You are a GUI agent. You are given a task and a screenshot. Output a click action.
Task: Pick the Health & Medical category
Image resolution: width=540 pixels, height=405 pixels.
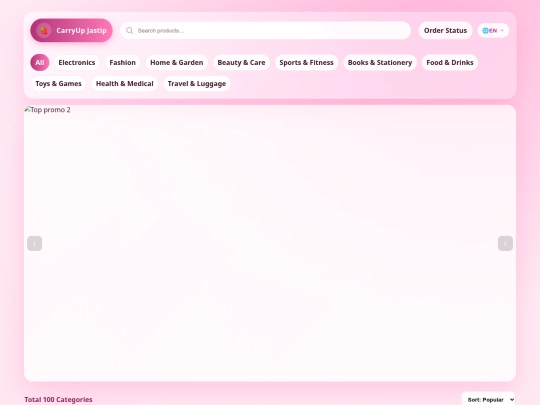(x=125, y=84)
